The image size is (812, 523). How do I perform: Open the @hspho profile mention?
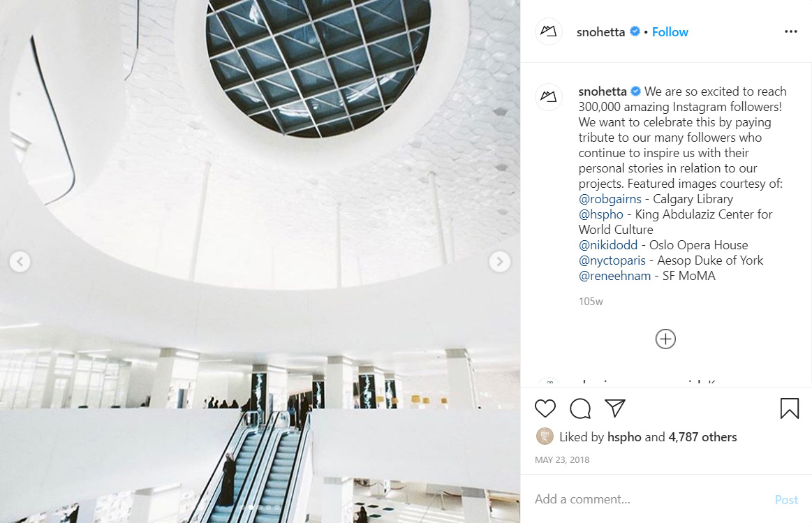pos(600,214)
